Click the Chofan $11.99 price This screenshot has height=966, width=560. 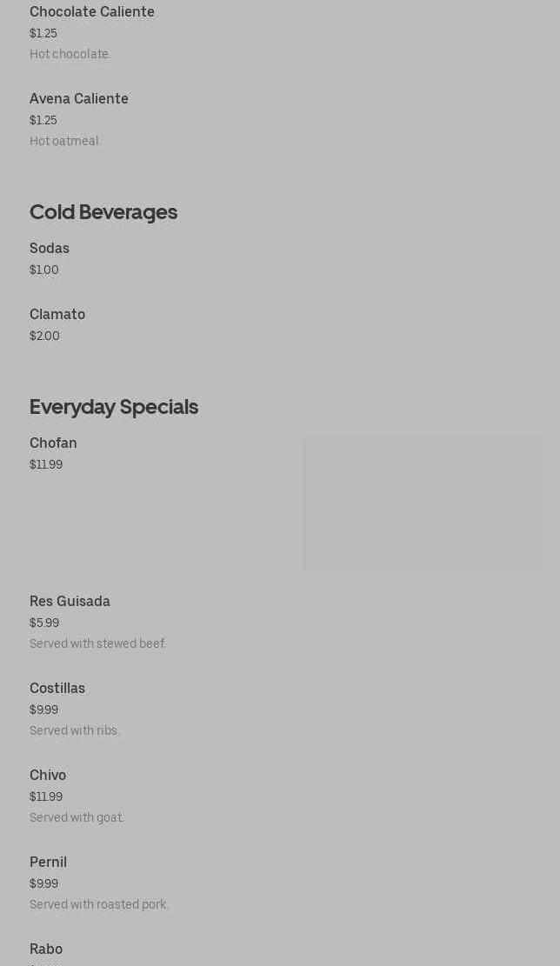[x=46, y=464]
